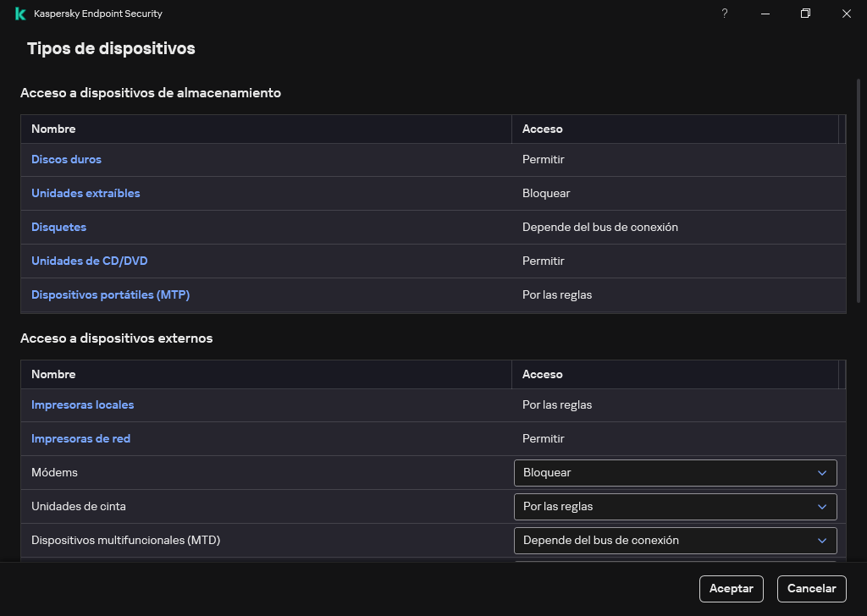Image resolution: width=867 pixels, height=616 pixels.
Task: Click the Nombre column header in storage table
Action: [53, 129]
